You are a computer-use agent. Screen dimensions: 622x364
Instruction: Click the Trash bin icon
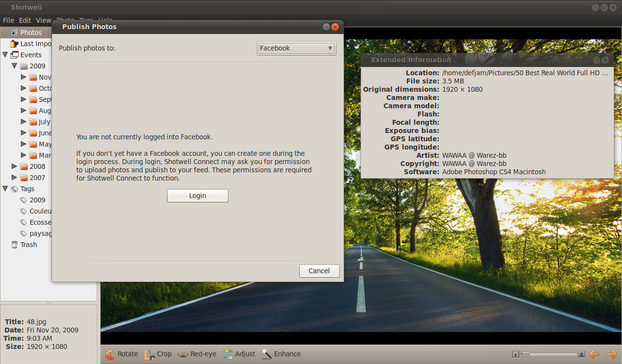coord(15,245)
